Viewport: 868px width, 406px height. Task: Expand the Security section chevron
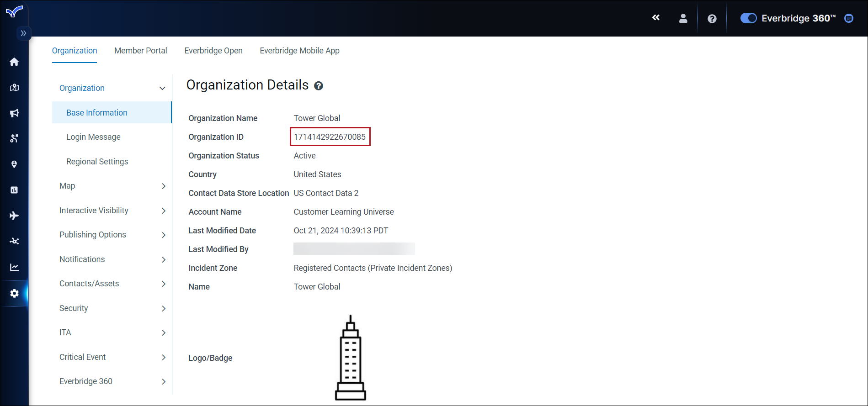pyautogui.click(x=164, y=308)
